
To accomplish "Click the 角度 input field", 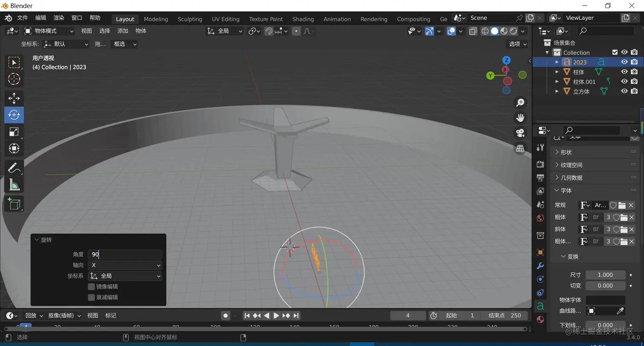I will pyautogui.click(x=125, y=254).
